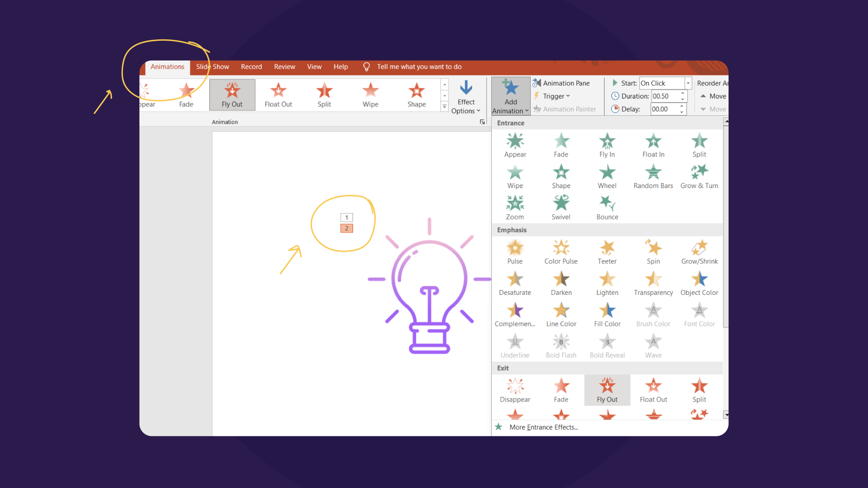Open the Record tab
Image resolution: width=868 pixels, height=488 pixels.
coord(251,67)
